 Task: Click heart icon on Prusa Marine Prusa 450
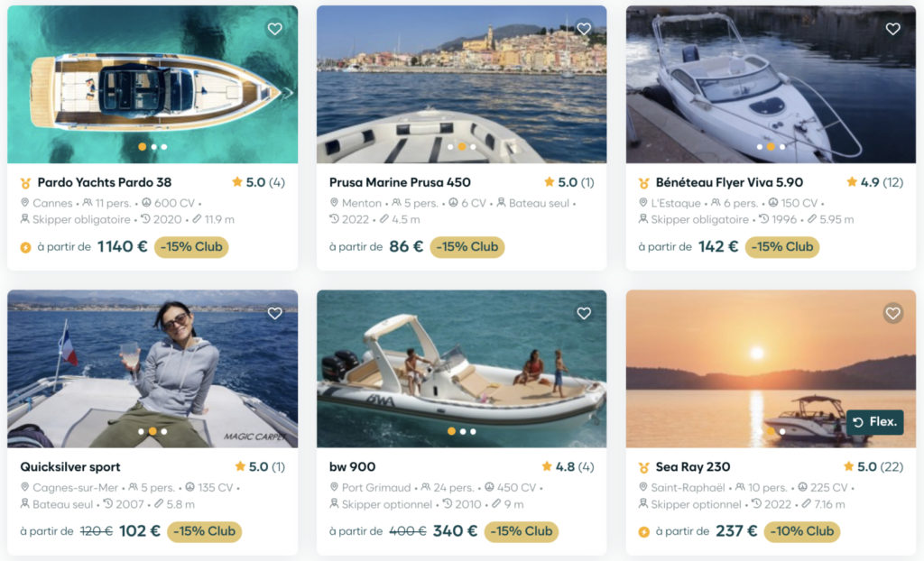[584, 29]
